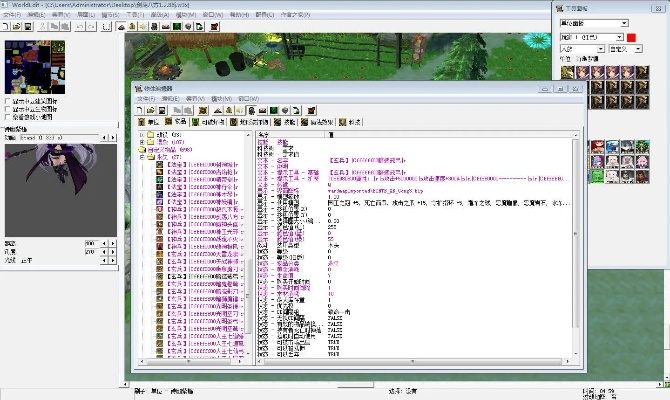The image size is (670, 400).
Task: Select the Cut scissors icon in main toolbar
Action: pyautogui.click(x=43, y=26)
